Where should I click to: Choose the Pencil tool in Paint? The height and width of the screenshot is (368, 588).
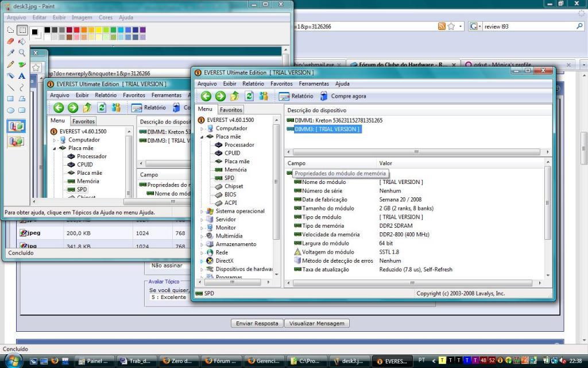point(10,64)
